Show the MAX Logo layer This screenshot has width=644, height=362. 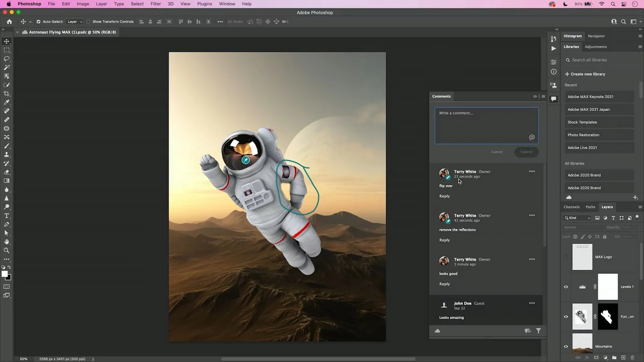[566, 257]
